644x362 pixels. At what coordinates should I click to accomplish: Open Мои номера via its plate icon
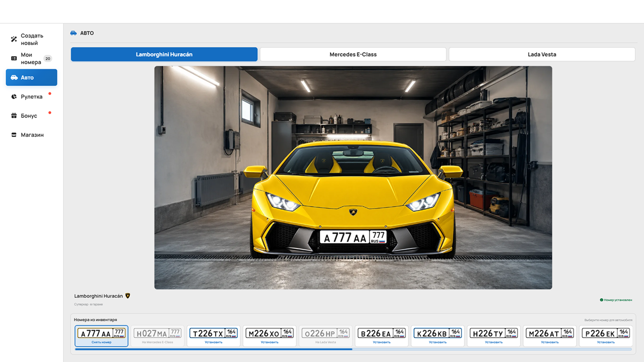pyautogui.click(x=14, y=59)
